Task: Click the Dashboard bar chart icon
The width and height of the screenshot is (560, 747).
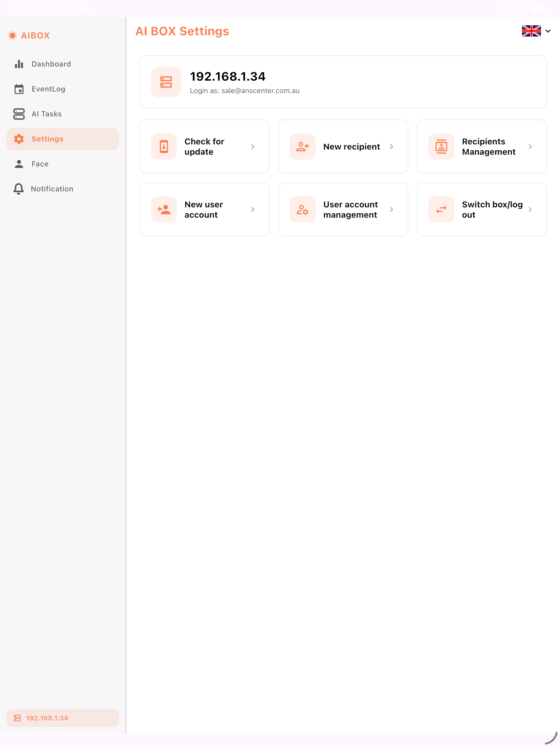Action: coord(19,64)
